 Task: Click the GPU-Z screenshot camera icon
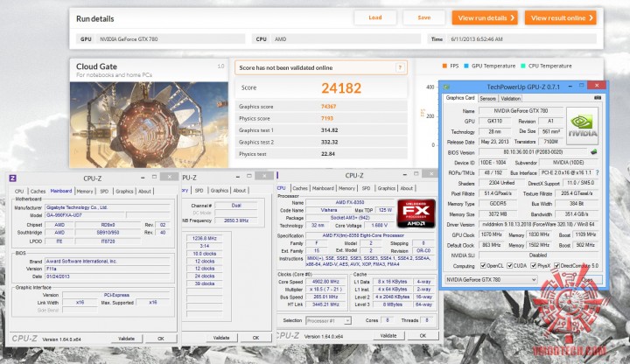click(598, 98)
